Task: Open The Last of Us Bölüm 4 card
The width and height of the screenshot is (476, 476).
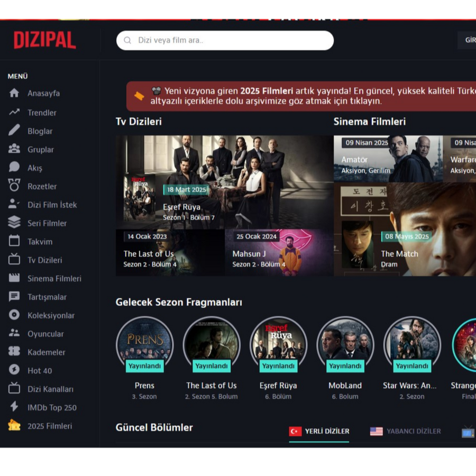Action: pos(170,253)
